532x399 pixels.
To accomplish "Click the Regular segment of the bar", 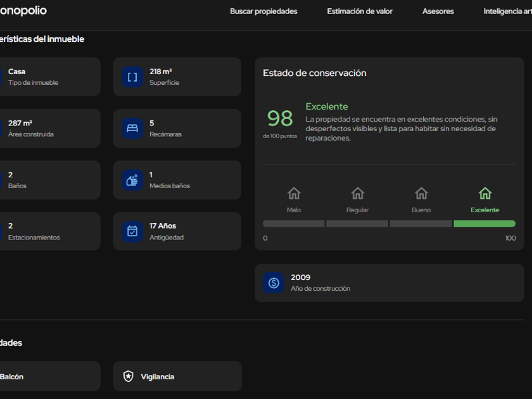I will pyautogui.click(x=357, y=224).
